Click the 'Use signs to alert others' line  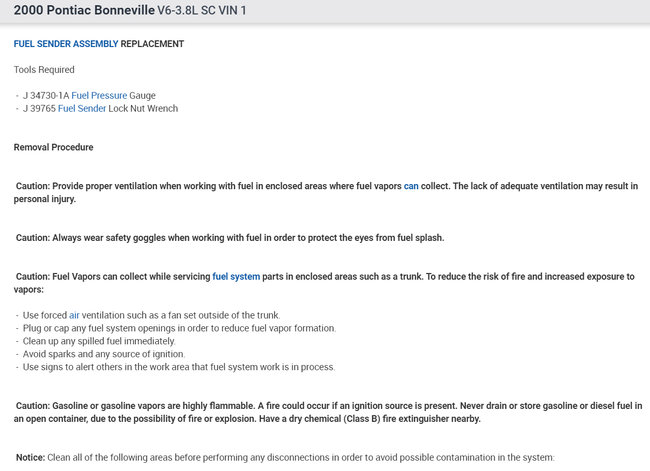click(178, 367)
